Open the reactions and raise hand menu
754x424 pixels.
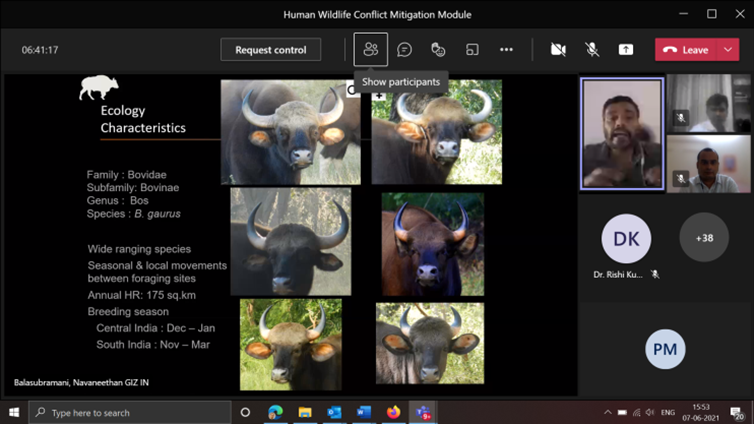(x=438, y=49)
